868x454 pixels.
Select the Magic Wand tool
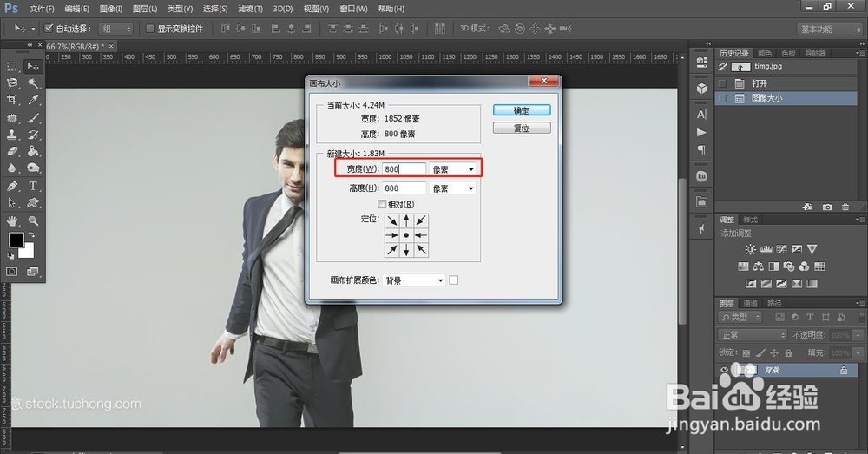coord(33,83)
